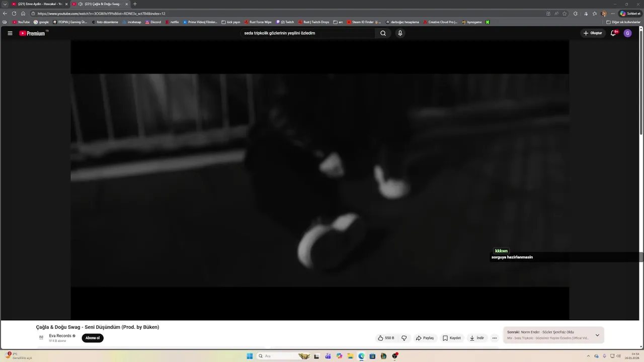Open the Rust Force Wipe bookmark

[x=258, y=22]
